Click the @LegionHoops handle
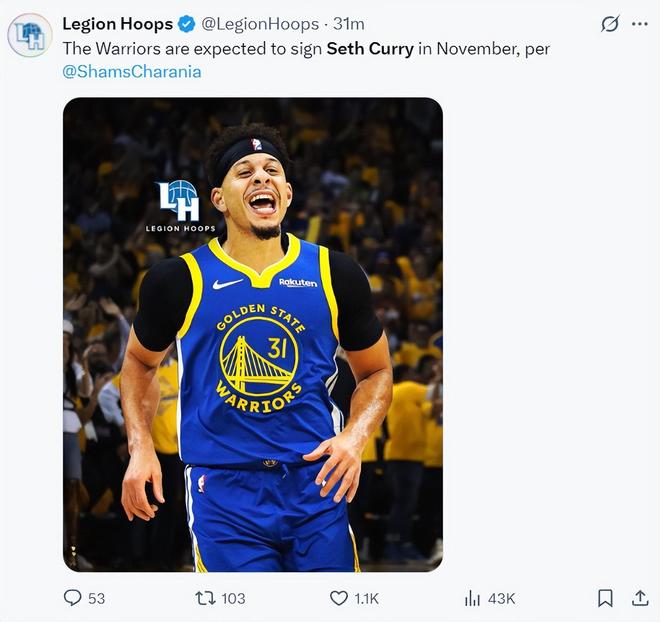This screenshot has width=660, height=622. click(x=260, y=24)
